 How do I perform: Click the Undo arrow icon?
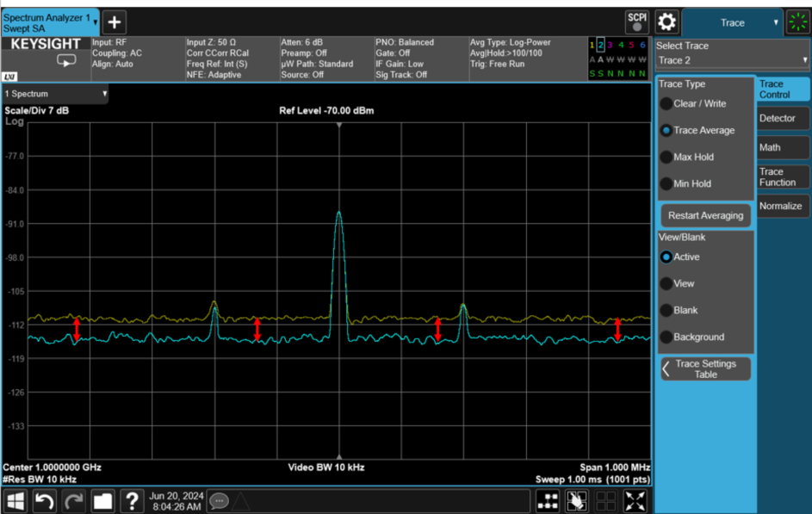coord(44,501)
